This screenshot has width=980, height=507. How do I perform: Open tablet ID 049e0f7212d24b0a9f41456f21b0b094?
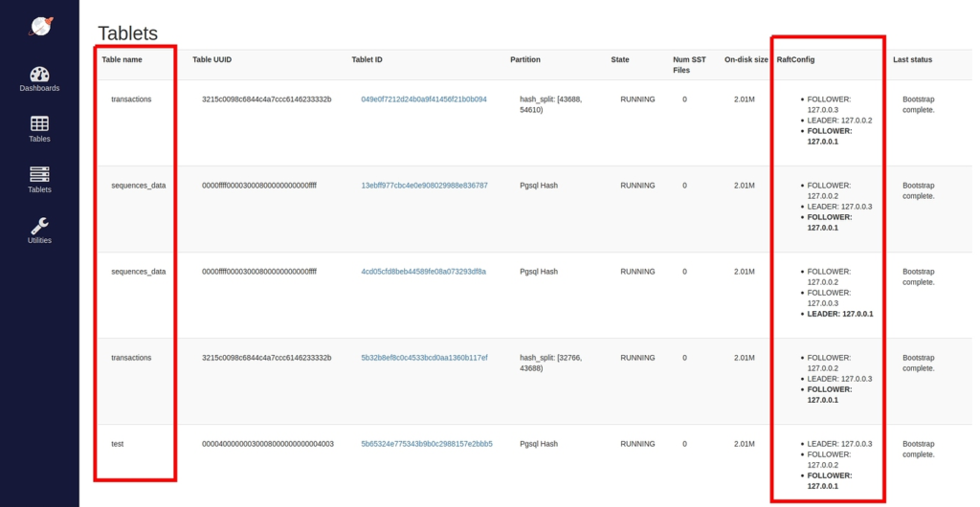click(x=423, y=99)
